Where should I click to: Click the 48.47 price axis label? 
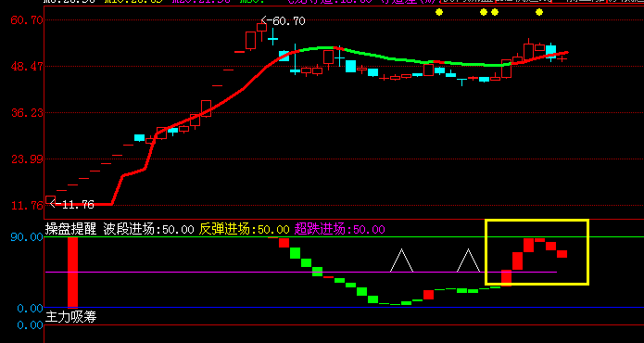tap(27, 66)
